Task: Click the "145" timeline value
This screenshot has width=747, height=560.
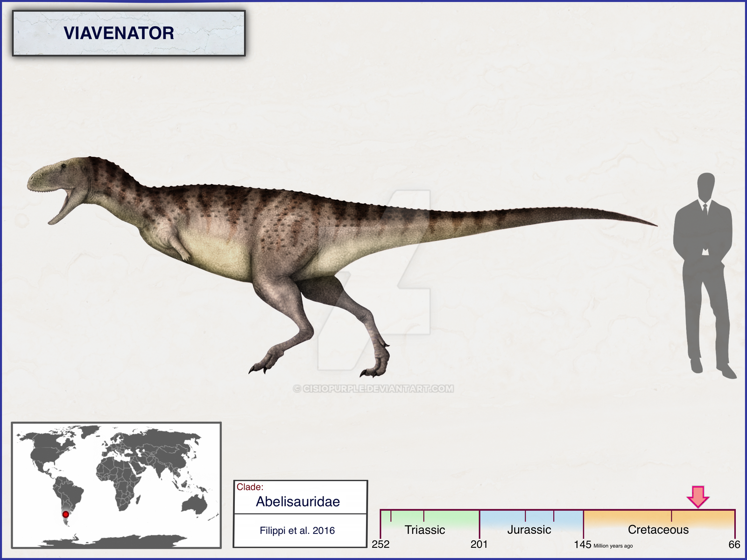Action: click(x=583, y=545)
